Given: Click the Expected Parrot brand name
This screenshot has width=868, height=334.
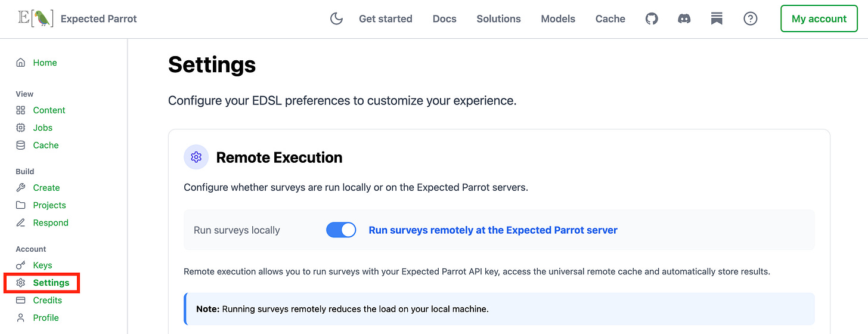Looking at the screenshot, I should 99,18.
